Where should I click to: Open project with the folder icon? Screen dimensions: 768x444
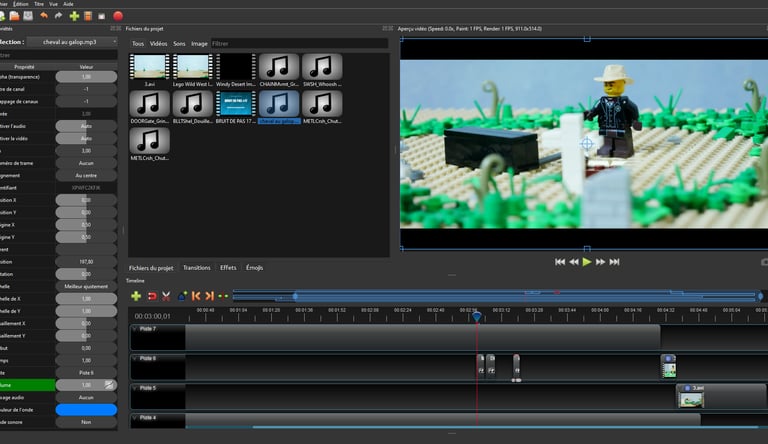coord(14,16)
